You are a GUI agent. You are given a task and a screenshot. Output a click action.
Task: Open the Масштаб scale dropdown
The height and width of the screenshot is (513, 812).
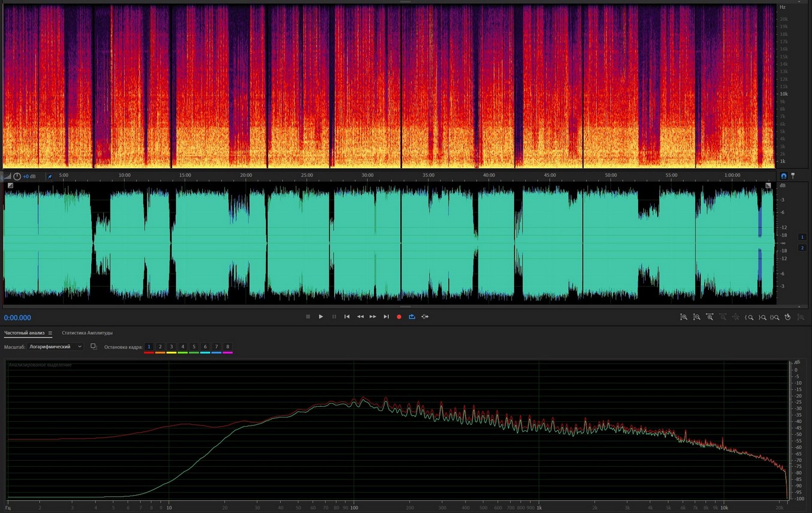(55, 347)
